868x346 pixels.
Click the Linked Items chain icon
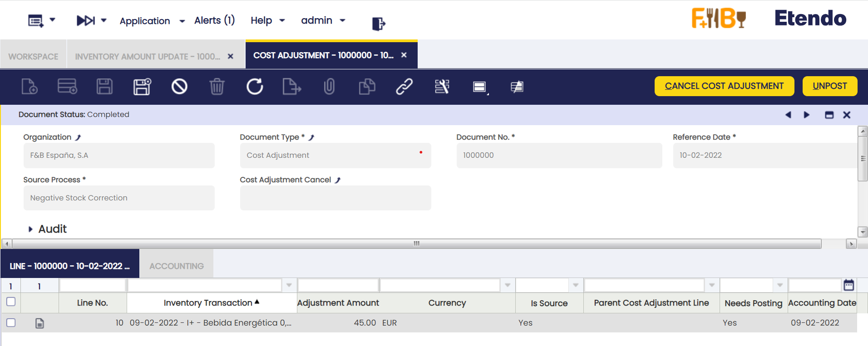(404, 86)
